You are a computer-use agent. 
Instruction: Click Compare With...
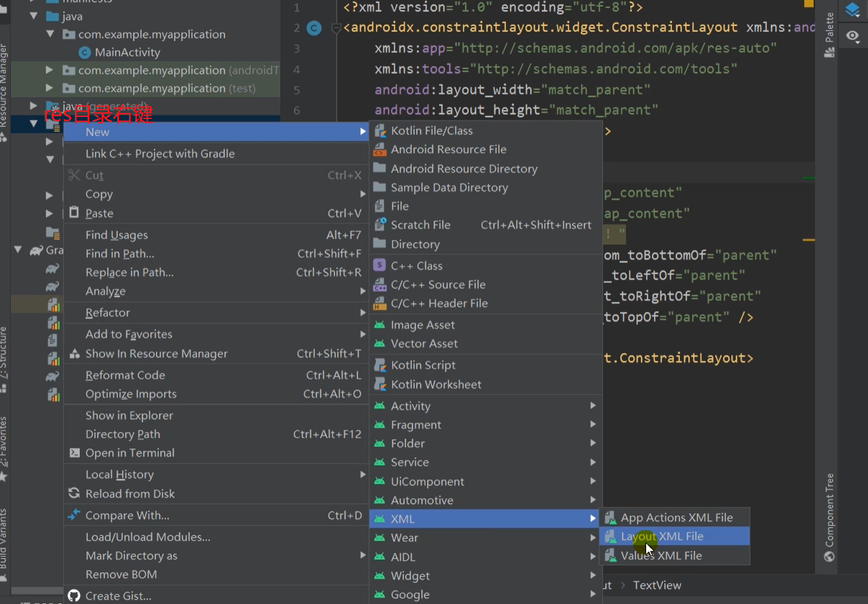click(x=216, y=515)
